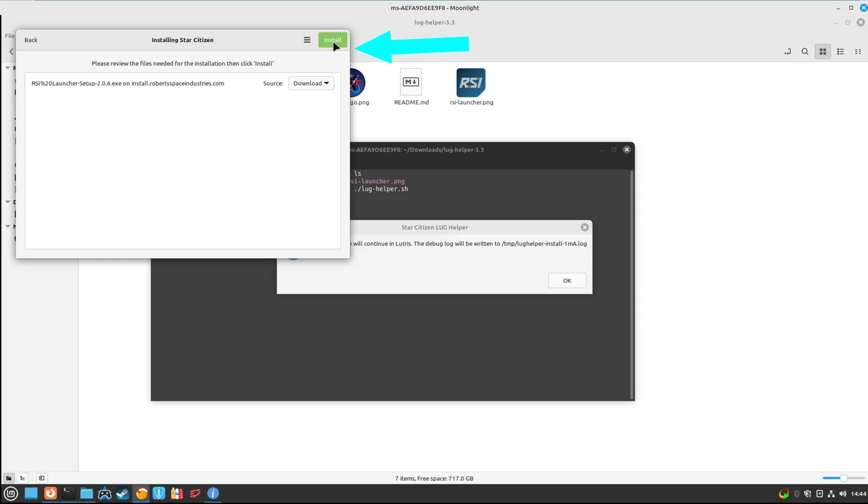Open the network tray icon
The image size is (868, 504).
coord(831,494)
